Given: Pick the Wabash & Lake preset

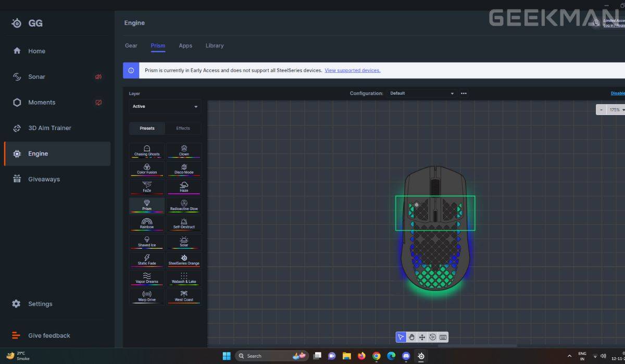Looking at the screenshot, I should point(184,278).
